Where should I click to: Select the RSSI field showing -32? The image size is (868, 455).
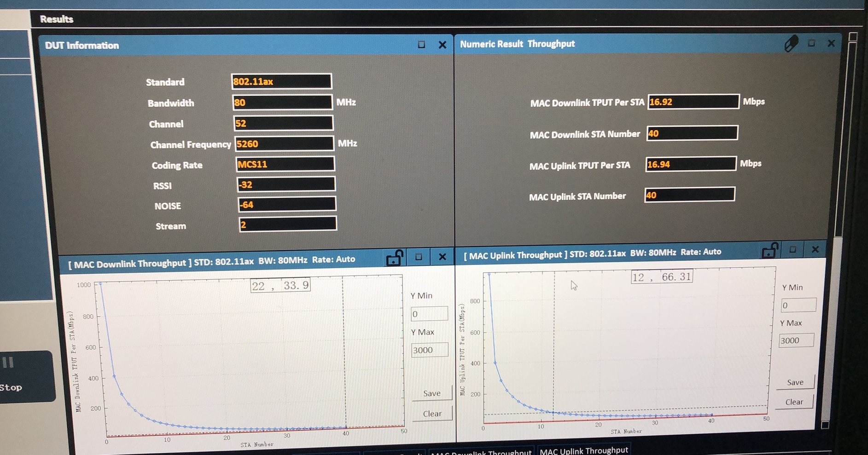click(286, 184)
